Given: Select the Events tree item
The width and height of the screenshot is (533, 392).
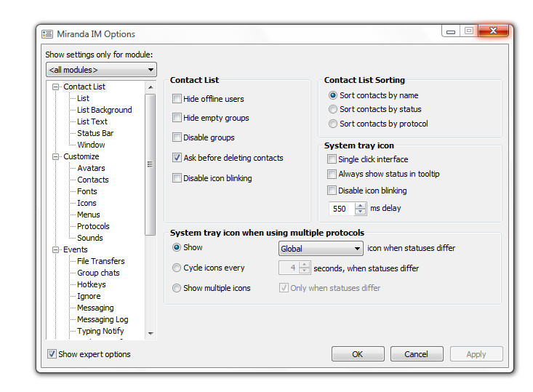Looking at the screenshot, I should (x=75, y=249).
